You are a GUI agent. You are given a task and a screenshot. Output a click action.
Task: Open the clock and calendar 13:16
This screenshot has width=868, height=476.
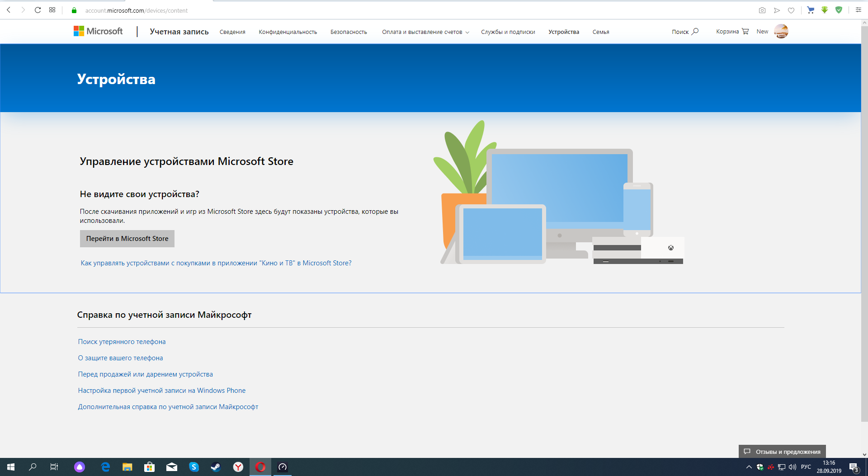tap(829, 467)
